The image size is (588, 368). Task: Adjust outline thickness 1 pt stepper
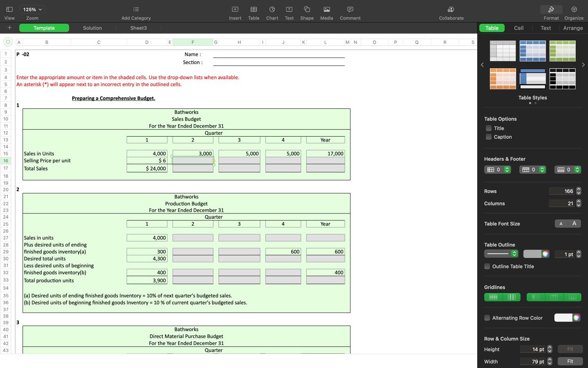click(579, 254)
